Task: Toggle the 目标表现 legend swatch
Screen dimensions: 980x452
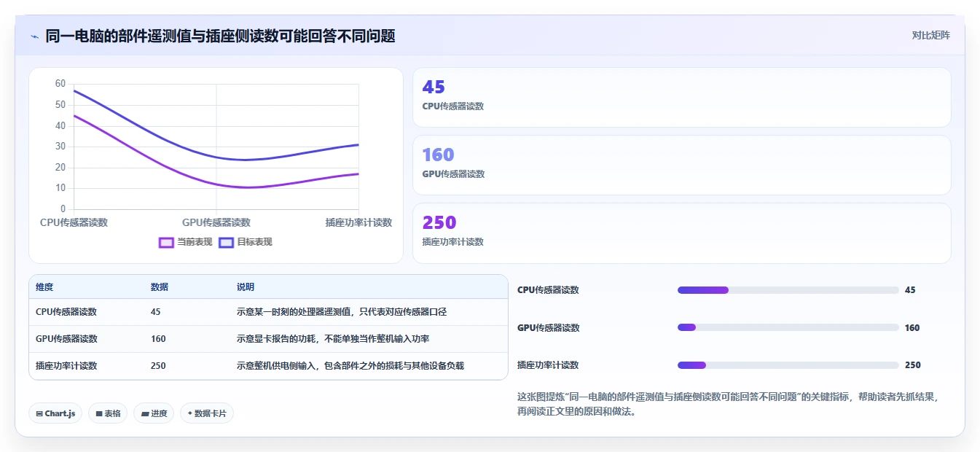Action: (x=226, y=242)
